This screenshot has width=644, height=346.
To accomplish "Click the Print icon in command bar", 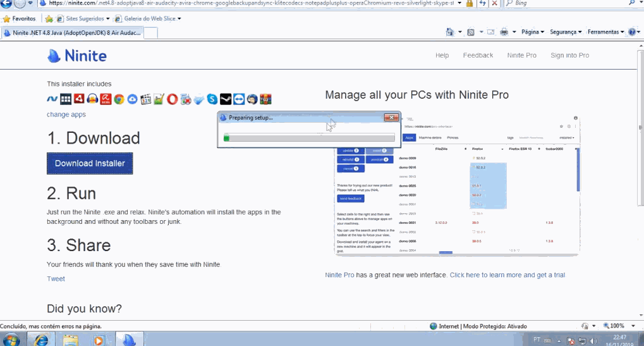I will pos(504,32).
